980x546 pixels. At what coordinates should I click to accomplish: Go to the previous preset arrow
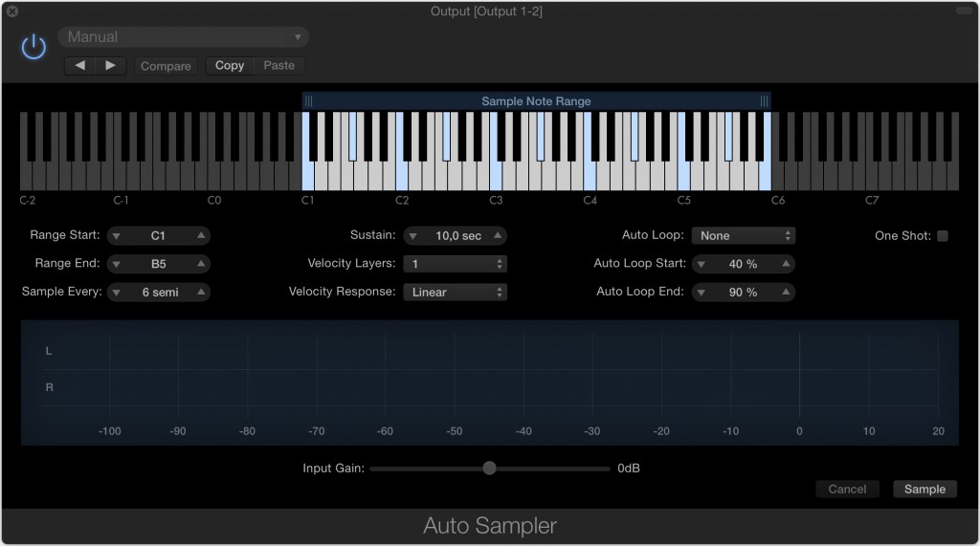[80, 66]
